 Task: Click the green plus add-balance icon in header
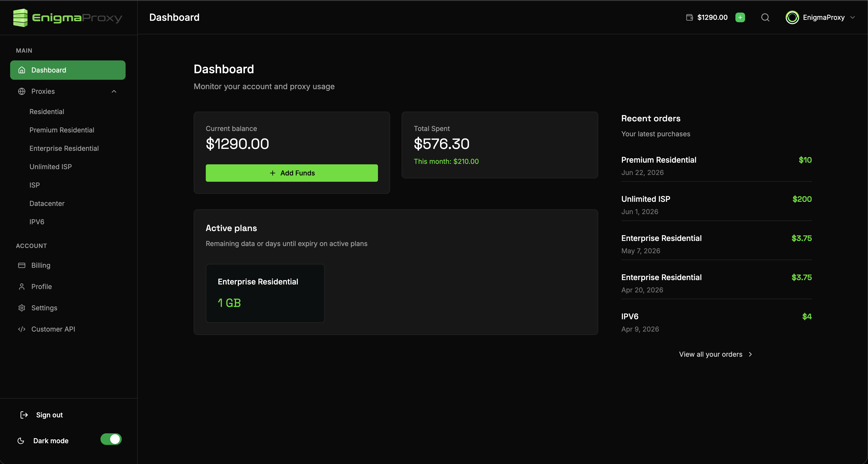click(740, 18)
